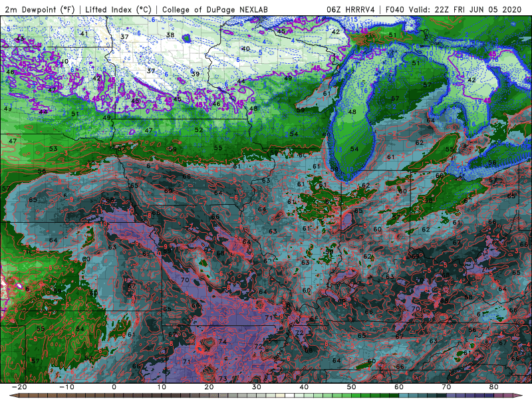Viewport: 532px width, 399px height.
Task: Click the "Lifted Index (°C)" header label
Action: pos(118,9)
